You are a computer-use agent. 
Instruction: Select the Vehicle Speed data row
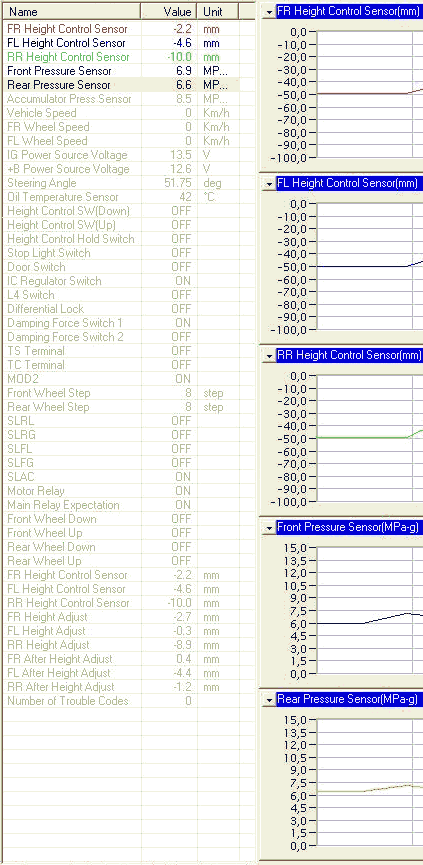(x=128, y=113)
